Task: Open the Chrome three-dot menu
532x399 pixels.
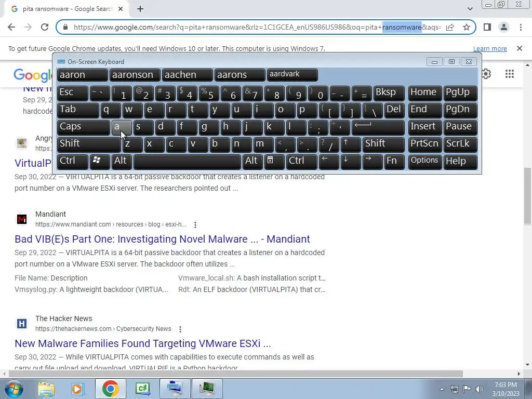Action: coord(521,27)
